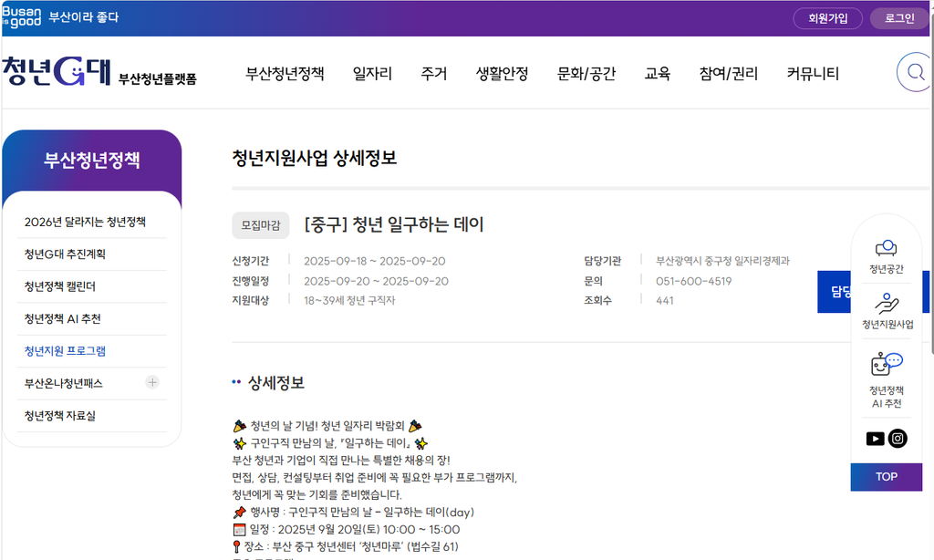Open 청년정책 자료실 link
Image resolution: width=934 pixels, height=560 pixels.
(x=59, y=415)
